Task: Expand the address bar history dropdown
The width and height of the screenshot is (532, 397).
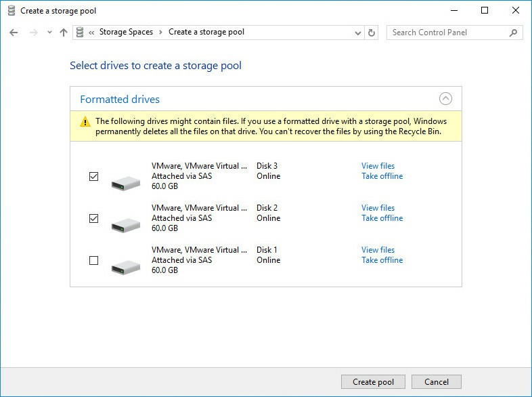Action: (x=357, y=33)
